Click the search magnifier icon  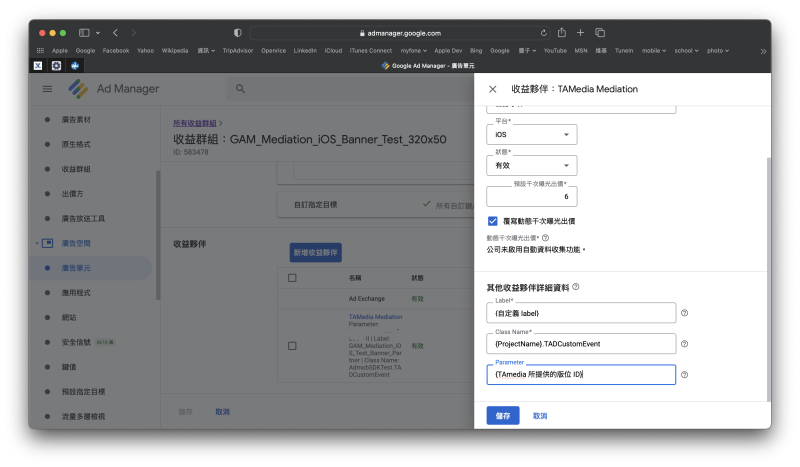pos(240,89)
